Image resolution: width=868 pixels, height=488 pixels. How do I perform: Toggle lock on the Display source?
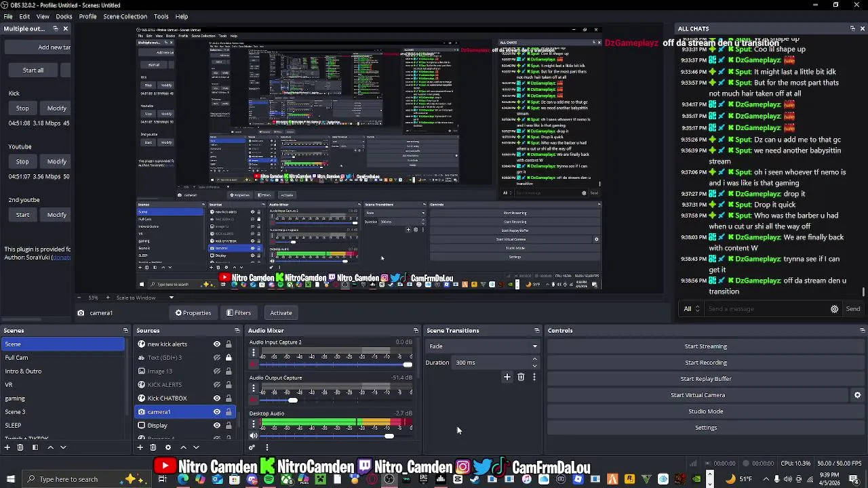pos(229,426)
